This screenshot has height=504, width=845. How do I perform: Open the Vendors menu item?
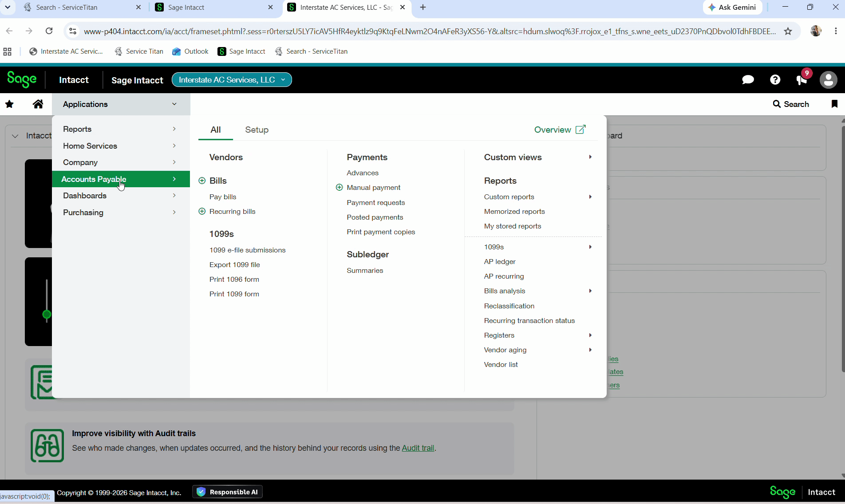point(226,157)
